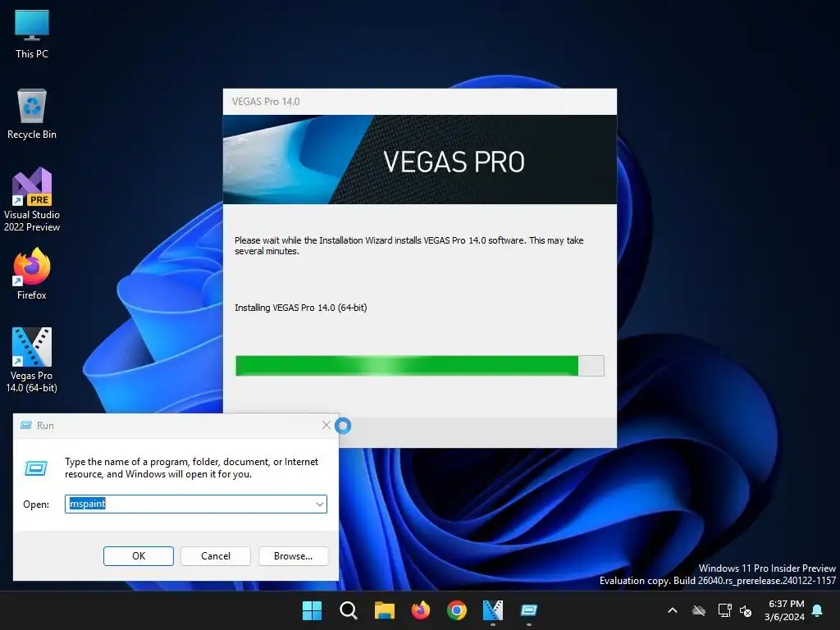840x630 pixels.
Task: Close the Run dialog
Action: [x=326, y=426]
